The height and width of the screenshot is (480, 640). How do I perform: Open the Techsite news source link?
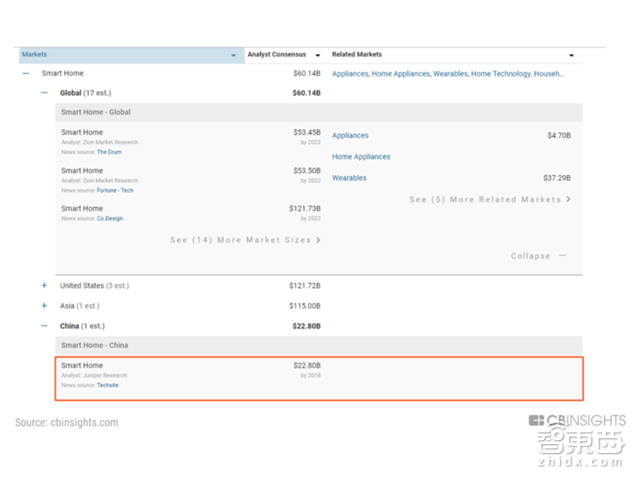pyautogui.click(x=107, y=385)
